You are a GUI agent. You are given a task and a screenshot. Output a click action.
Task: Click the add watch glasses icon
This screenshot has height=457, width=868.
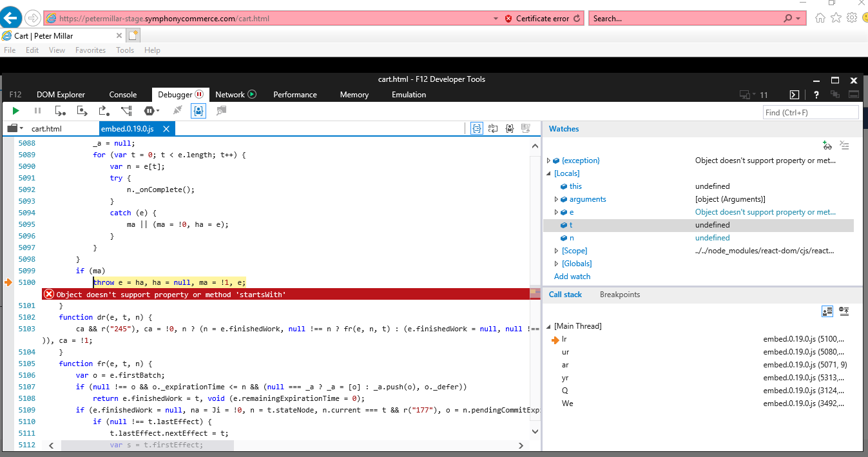coord(827,146)
